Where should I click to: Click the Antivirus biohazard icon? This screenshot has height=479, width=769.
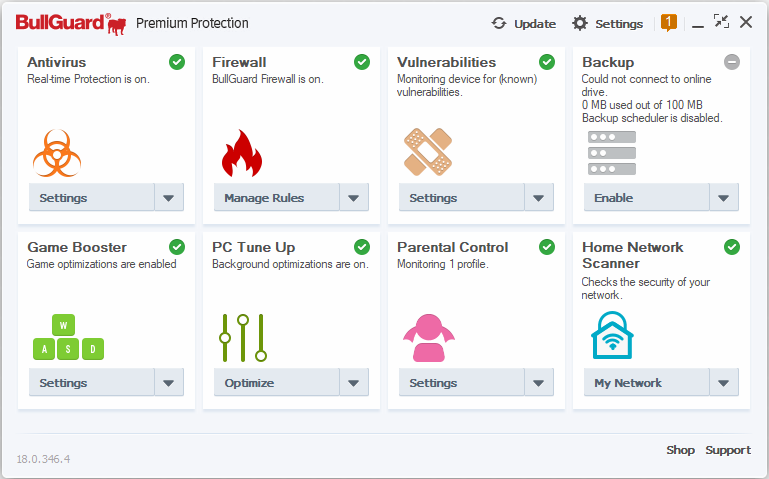pyautogui.click(x=57, y=153)
